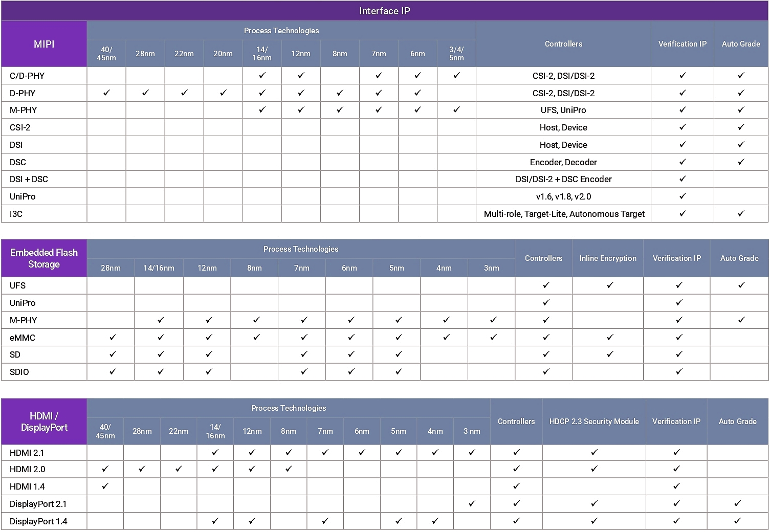
Task: Click D-PHY checkmark under 40/45nm column
Action: 106,93
